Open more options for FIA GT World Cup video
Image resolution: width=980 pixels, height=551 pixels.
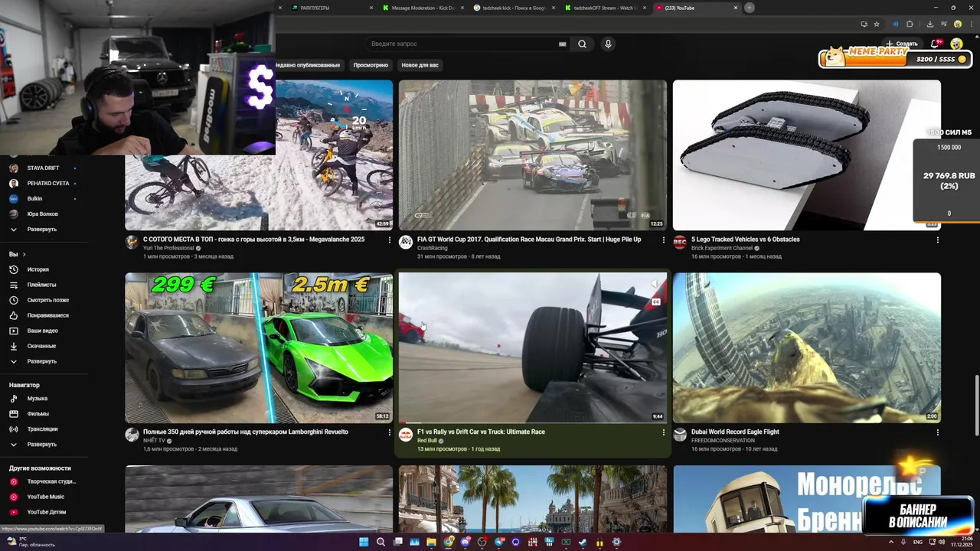coord(664,240)
